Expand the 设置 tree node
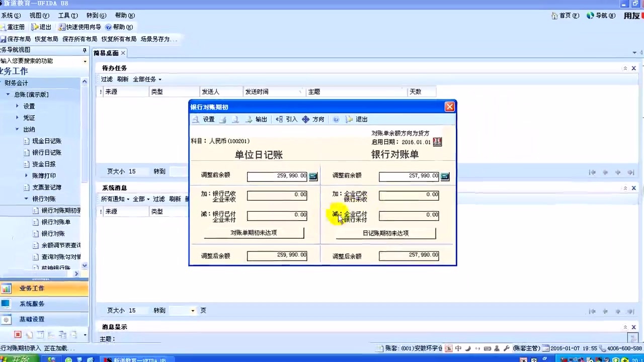 coord(17,106)
